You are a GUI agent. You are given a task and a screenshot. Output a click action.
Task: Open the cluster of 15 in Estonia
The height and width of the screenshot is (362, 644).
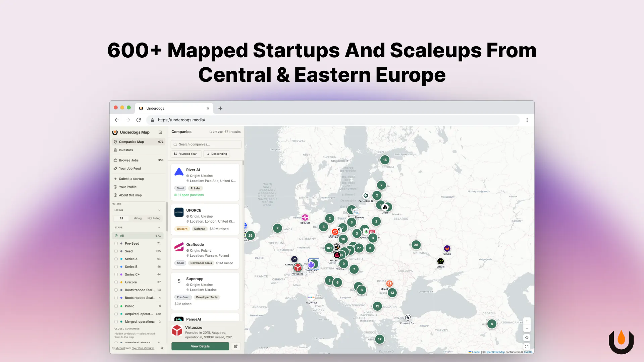(x=385, y=160)
